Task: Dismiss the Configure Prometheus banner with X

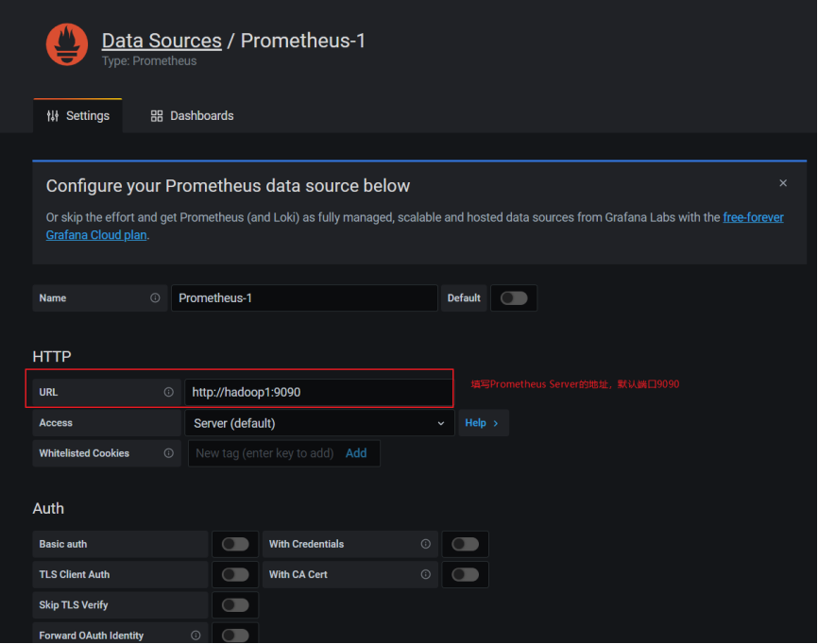Action: (x=782, y=183)
